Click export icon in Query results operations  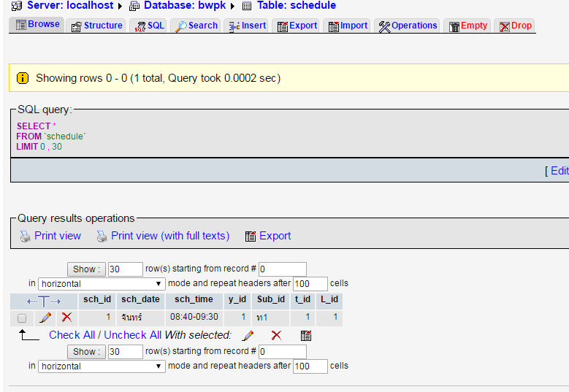pyautogui.click(x=251, y=237)
